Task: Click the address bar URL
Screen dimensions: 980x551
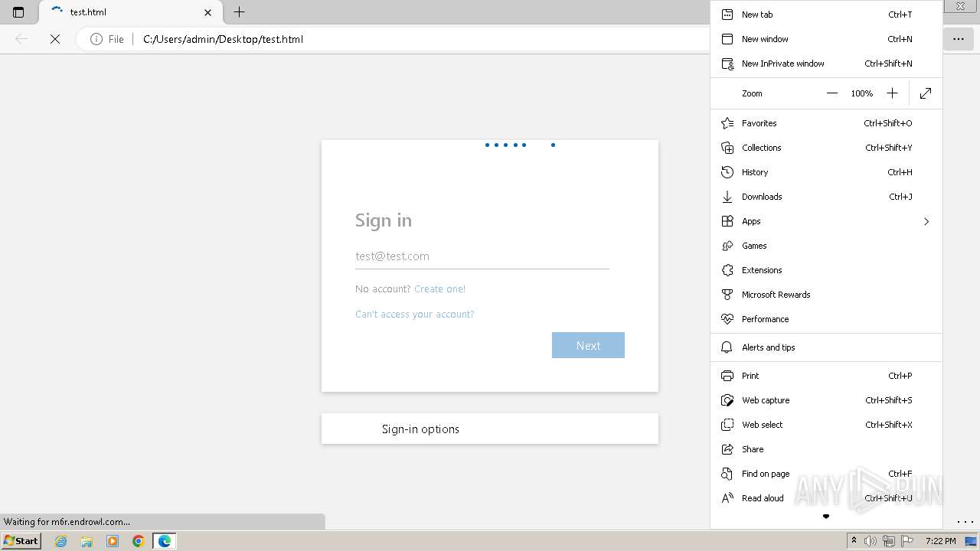Action: coord(223,39)
